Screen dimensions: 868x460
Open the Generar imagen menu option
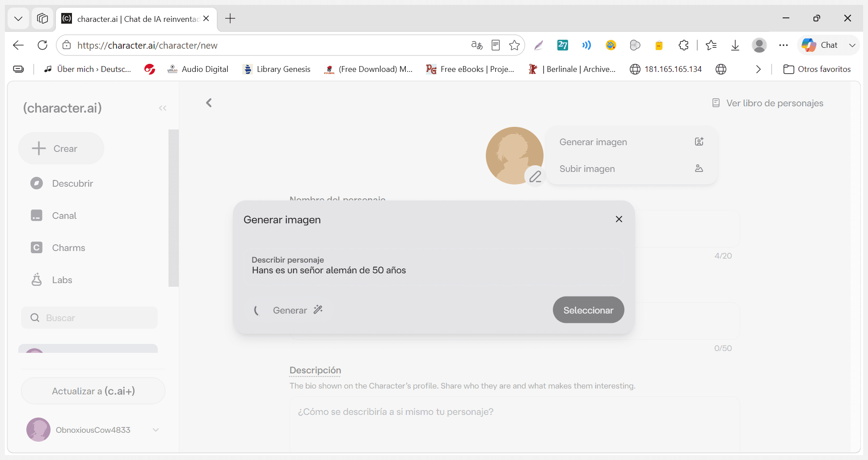point(632,142)
